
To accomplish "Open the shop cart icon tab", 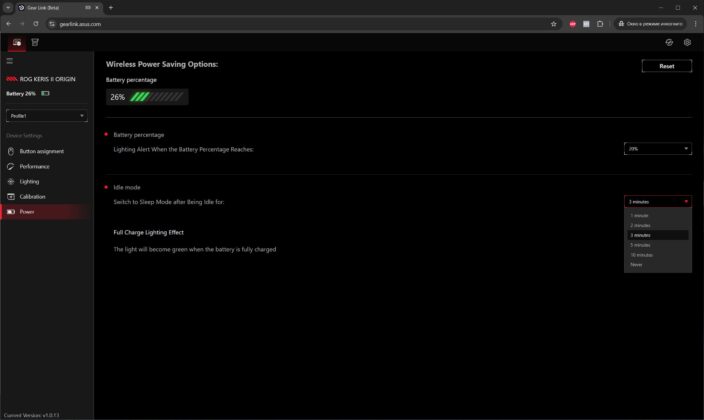I will pos(35,42).
